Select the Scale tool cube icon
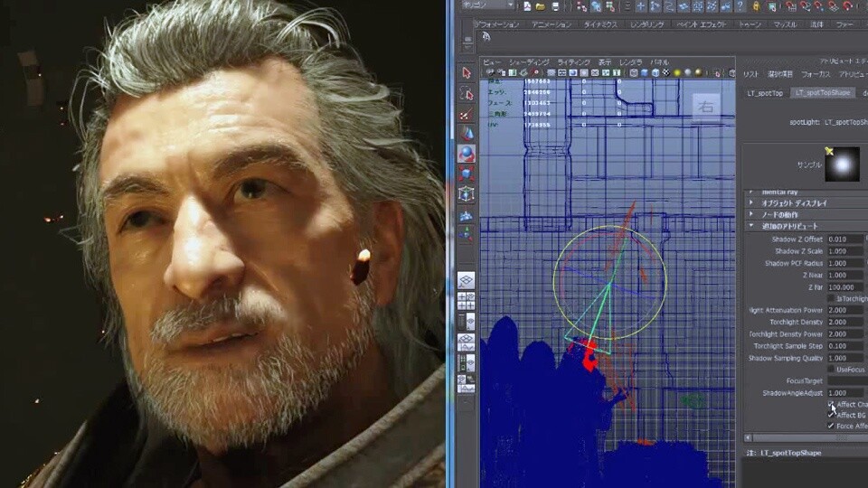 pos(467,174)
